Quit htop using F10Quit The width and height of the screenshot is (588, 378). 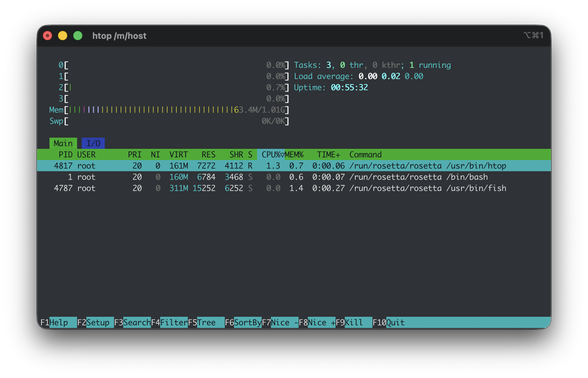[391, 322]
